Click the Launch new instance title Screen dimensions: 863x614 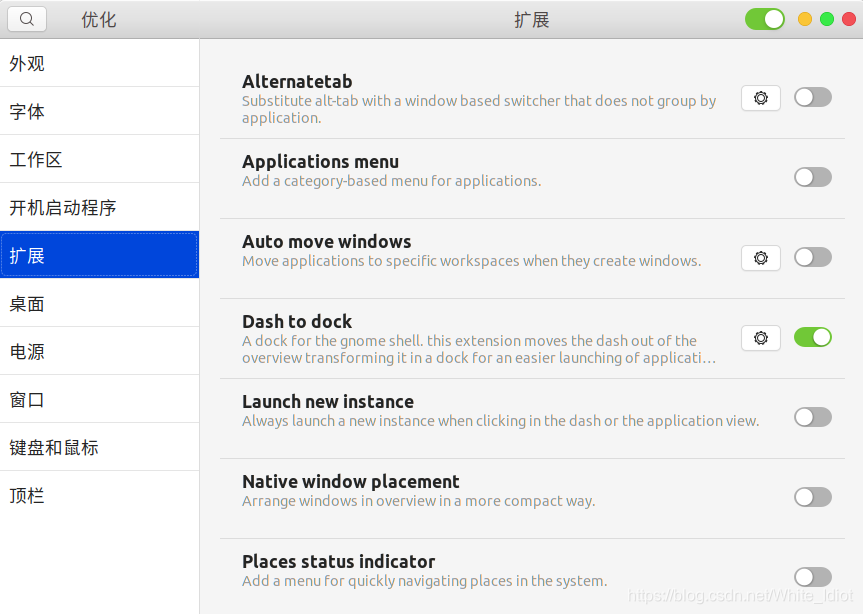click(328, 402)
